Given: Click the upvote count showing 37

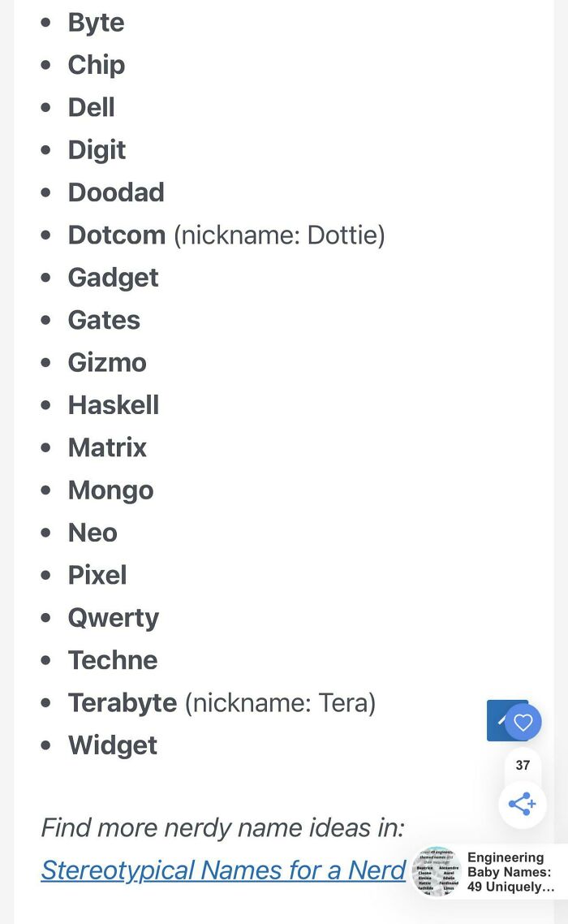Looking at the screenshot, I should (x=523, y=765).
